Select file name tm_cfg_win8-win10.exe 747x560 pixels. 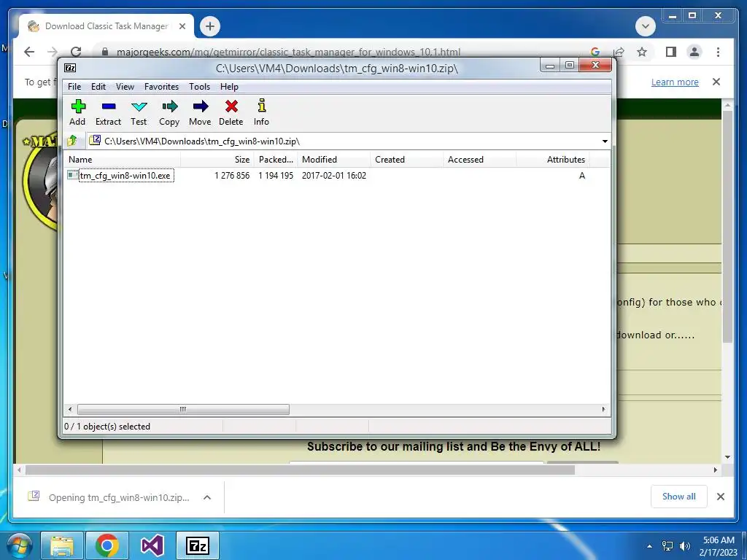click(126, 175)
